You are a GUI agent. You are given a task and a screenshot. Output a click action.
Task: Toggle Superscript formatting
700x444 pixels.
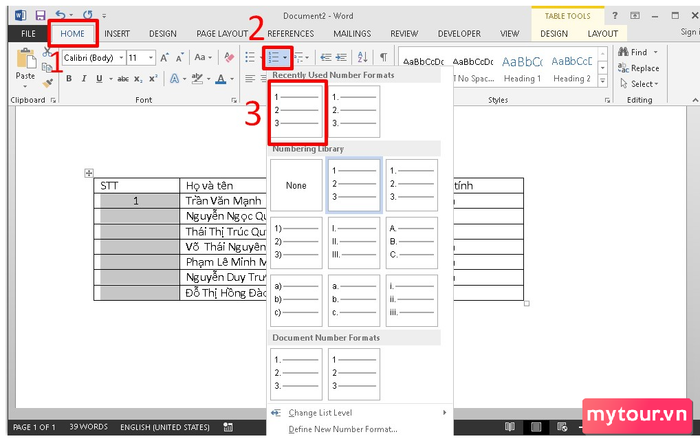153,79
